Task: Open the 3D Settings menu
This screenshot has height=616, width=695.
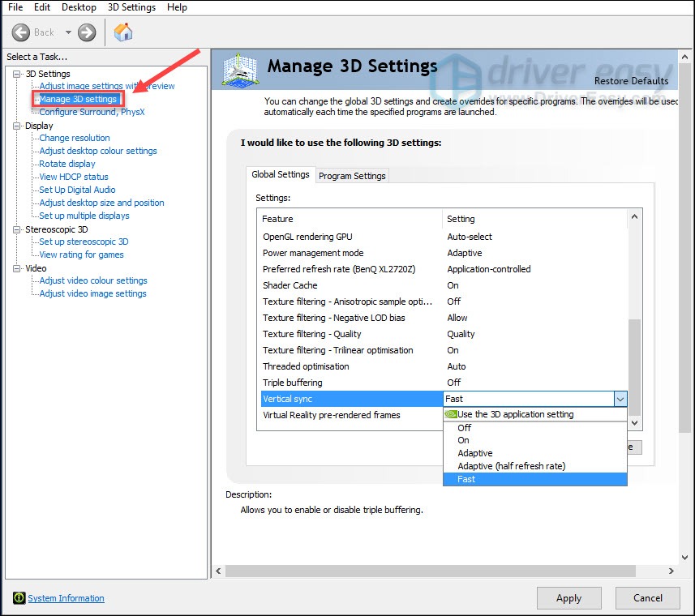Action: [x=131, y=7]
